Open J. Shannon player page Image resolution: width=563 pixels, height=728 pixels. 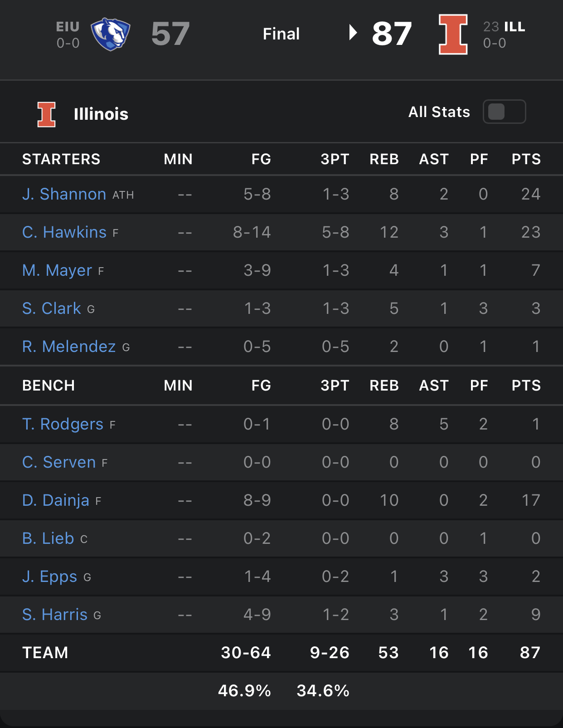[x=64, y=194]
